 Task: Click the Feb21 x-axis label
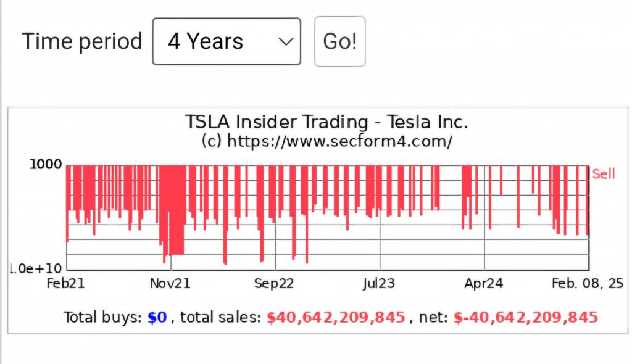(65, 283)
